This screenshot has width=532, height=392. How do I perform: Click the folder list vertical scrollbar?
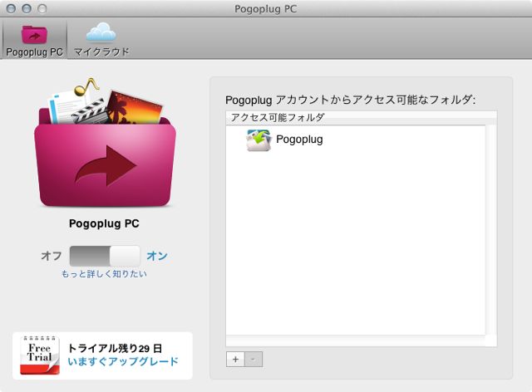coord(491,231)
